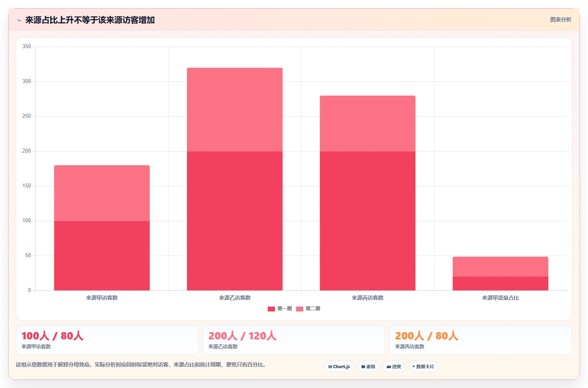Screen dimensions: 588x388
Task: Click the 表格 chip
Action: [x=368, y=367]
